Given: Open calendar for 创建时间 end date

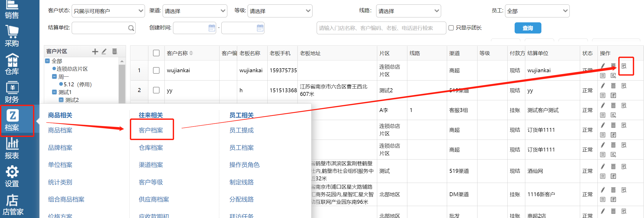Looking at the screenshot, I should click(260, 28).
